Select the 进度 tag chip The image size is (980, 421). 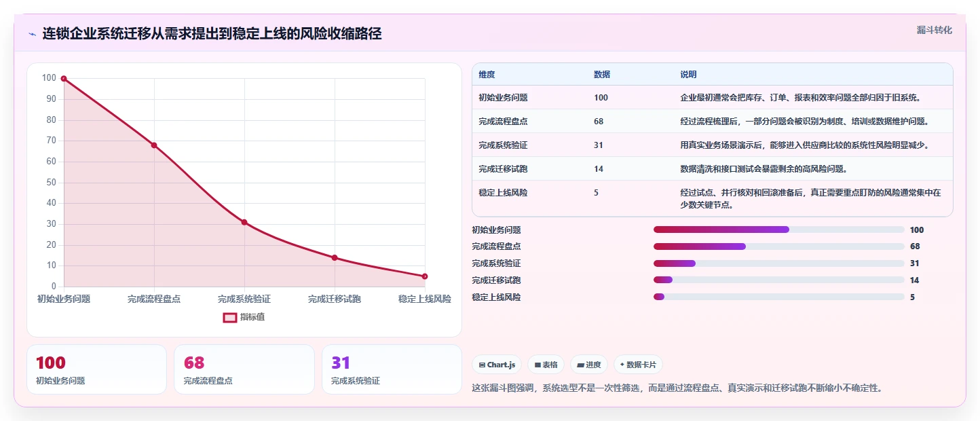point(589,365)
